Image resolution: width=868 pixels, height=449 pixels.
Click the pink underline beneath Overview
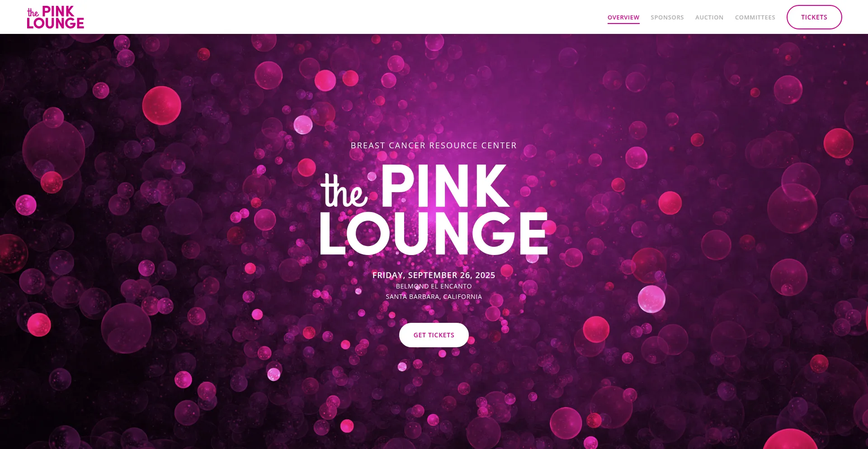623,23
